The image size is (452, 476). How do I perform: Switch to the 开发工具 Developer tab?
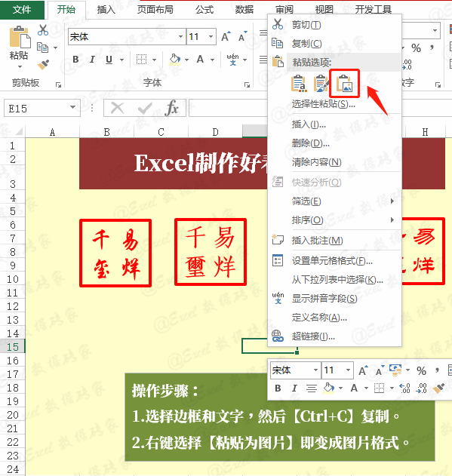coord(374,10)
